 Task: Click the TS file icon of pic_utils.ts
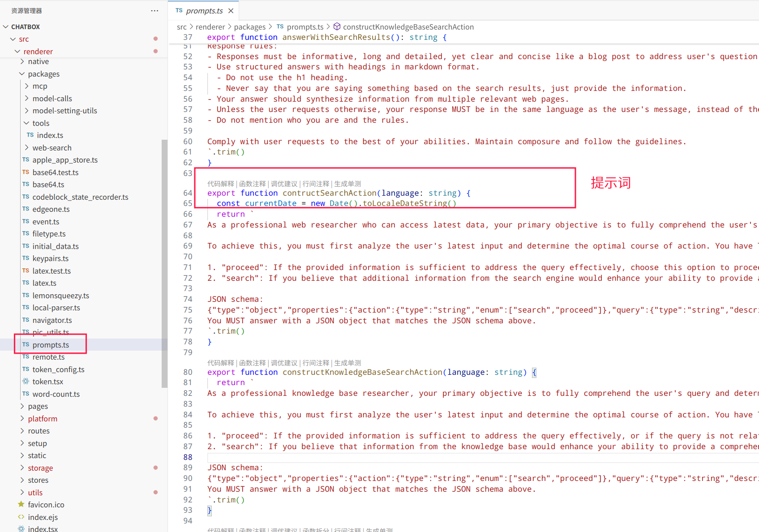point(26,332)
